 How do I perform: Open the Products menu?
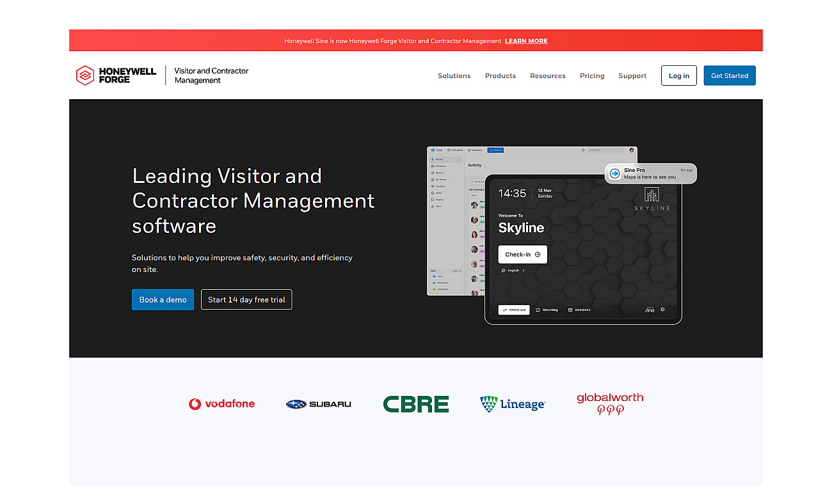[500, 75]
